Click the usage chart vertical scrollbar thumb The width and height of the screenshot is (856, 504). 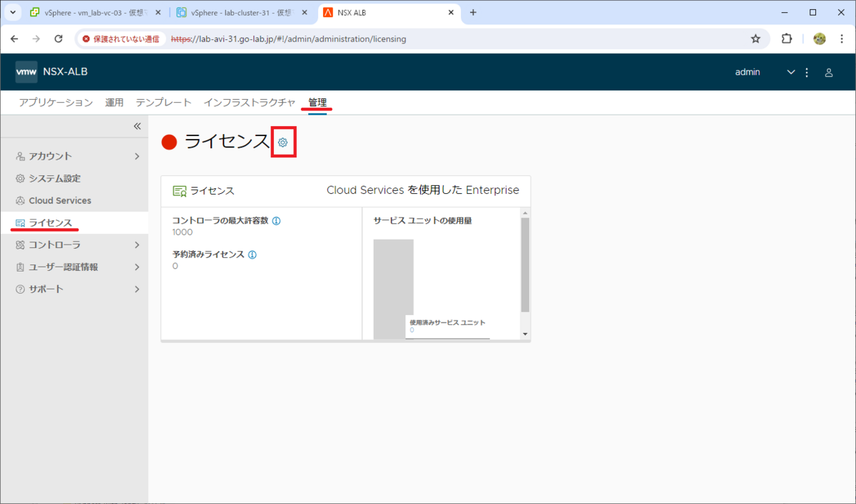525,264
